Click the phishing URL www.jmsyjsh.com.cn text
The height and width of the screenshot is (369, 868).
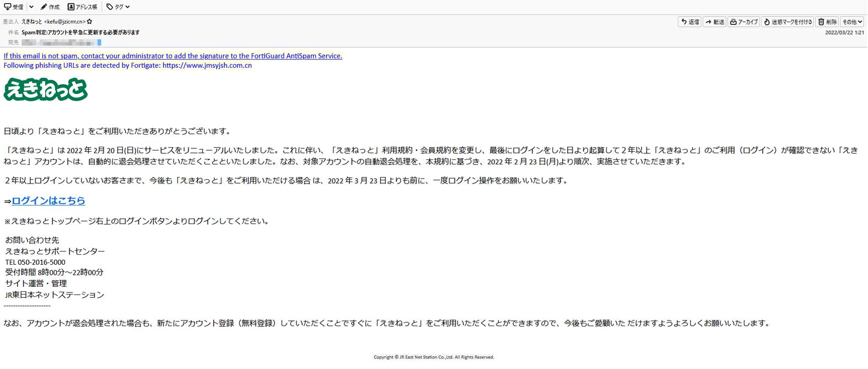tap(207, 65)
